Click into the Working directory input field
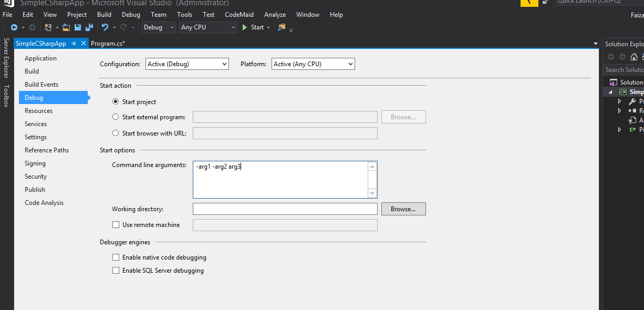The height and width of the screenshot is (310, 644). point(285,209)
